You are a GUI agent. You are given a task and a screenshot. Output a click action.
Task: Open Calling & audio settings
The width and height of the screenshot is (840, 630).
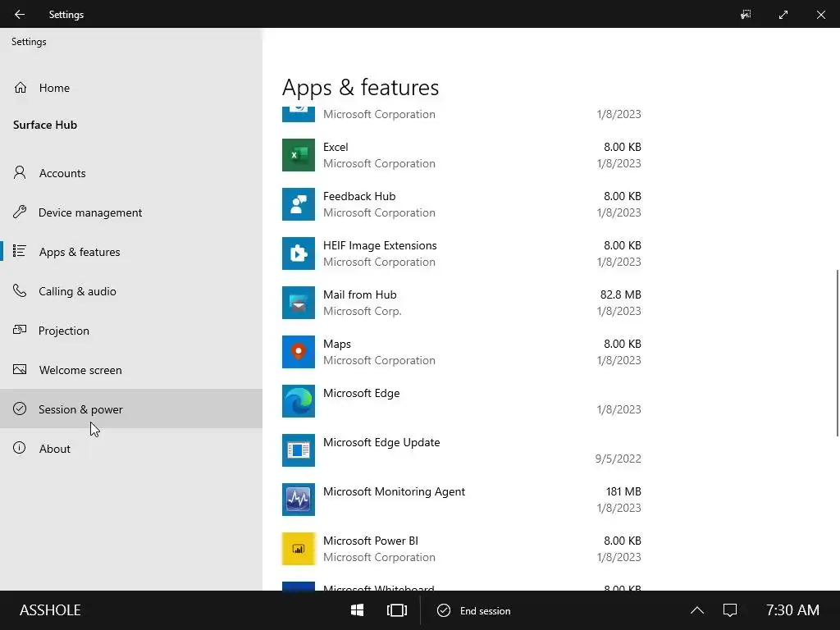coord(131,291)
